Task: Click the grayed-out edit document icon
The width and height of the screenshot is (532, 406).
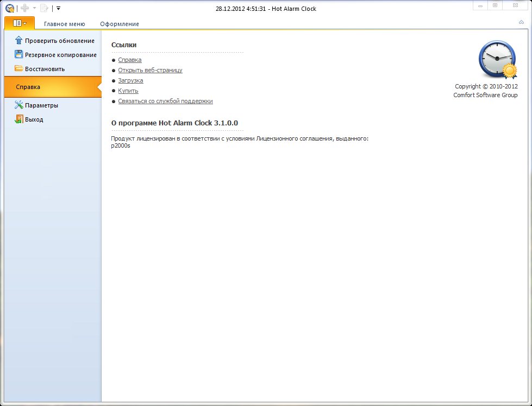Action: 44,8
